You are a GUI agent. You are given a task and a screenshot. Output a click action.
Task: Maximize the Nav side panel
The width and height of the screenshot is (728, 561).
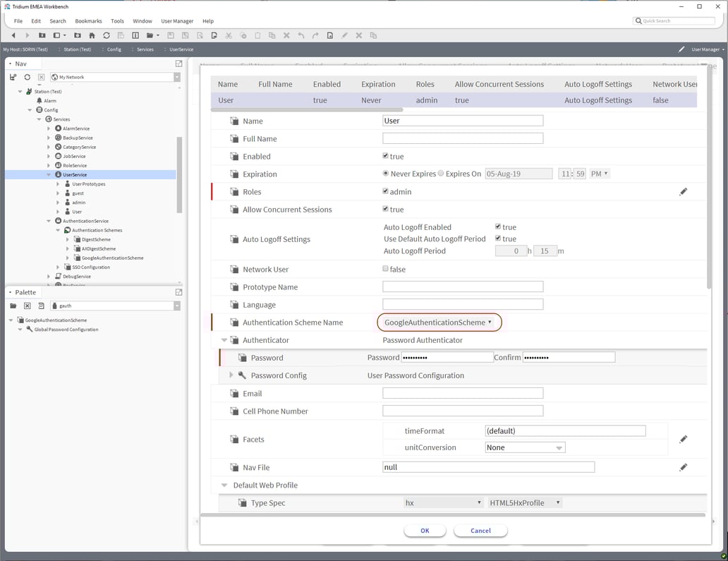(178, 64)
